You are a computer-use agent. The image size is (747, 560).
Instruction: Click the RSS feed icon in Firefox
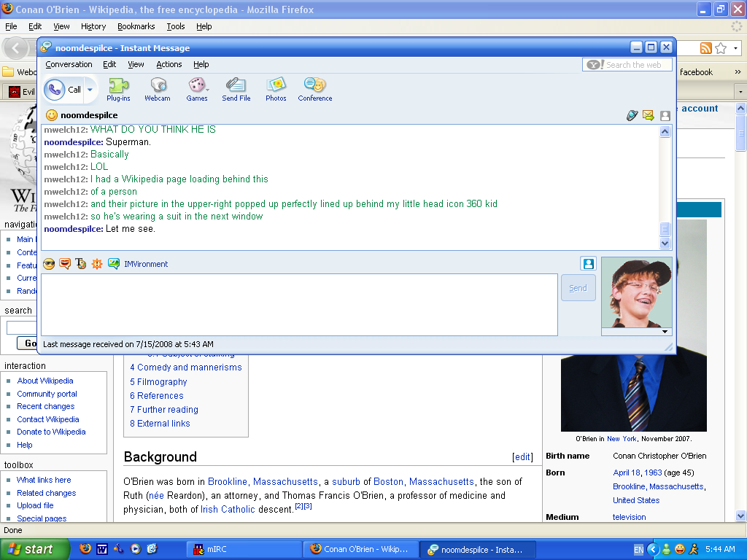[705, 48]
